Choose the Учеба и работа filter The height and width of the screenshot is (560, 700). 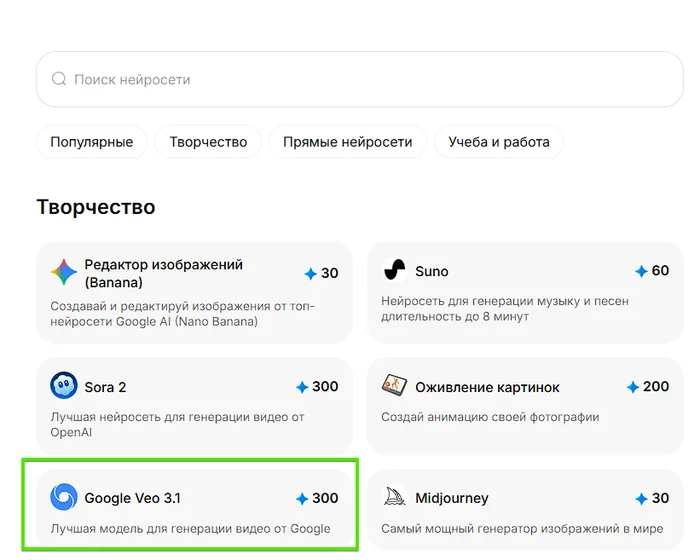point(499,142)
